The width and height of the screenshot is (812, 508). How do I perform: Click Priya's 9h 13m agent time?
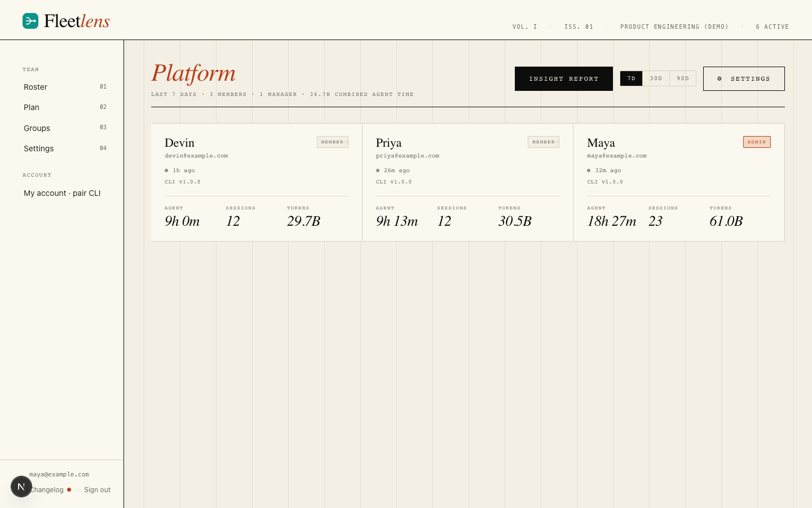(x=397, y=221)
